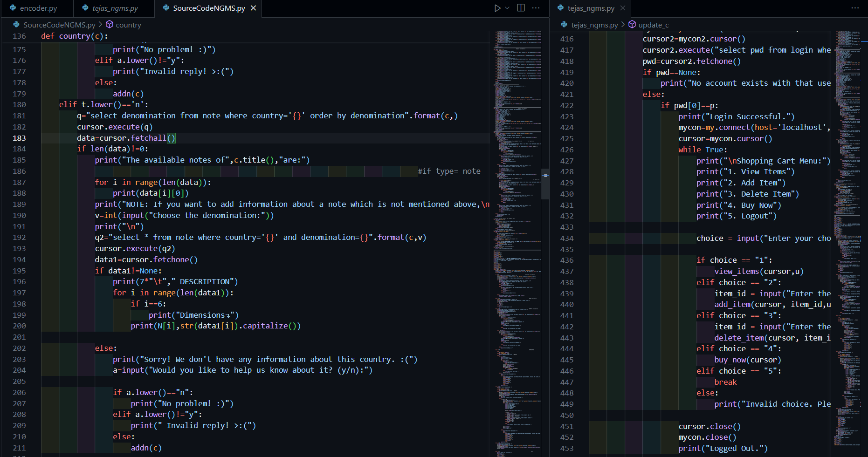Click the 'data1=cursor.fetchone()' line
Image resolution: width=868 pixels, height=457 pixels.
click(x=146, y=259)
